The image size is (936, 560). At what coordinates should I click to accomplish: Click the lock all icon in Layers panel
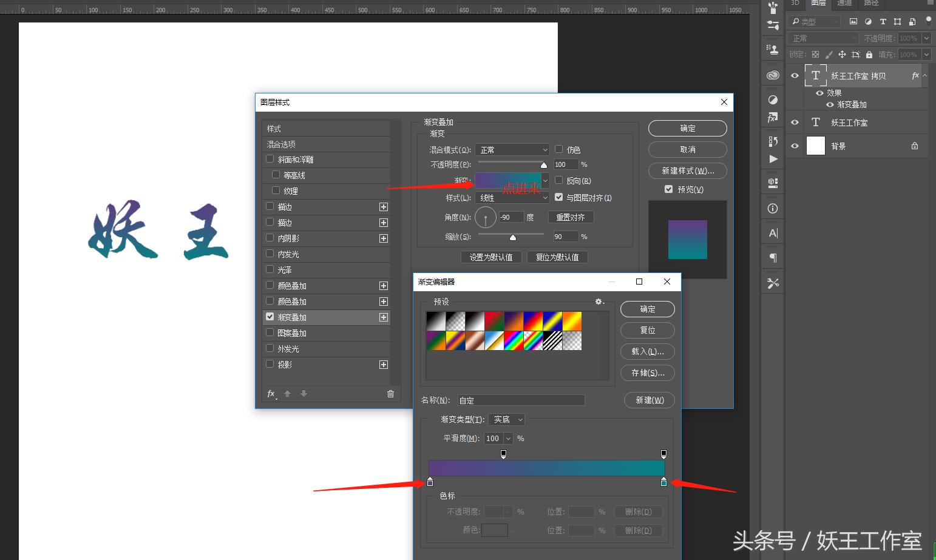point(868,54)
